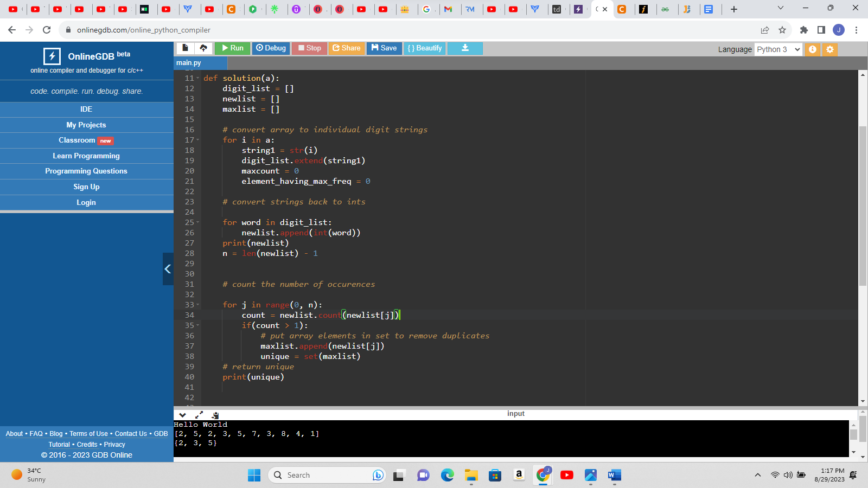Open a new browser tab

pos(734,9)
